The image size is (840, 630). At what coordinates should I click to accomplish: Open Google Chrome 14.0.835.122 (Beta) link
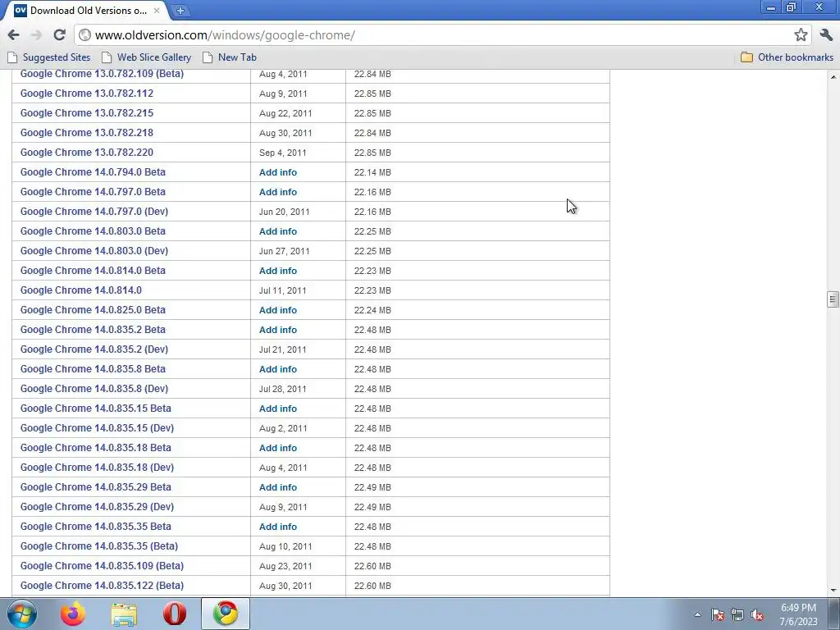(x=102, y=586)
